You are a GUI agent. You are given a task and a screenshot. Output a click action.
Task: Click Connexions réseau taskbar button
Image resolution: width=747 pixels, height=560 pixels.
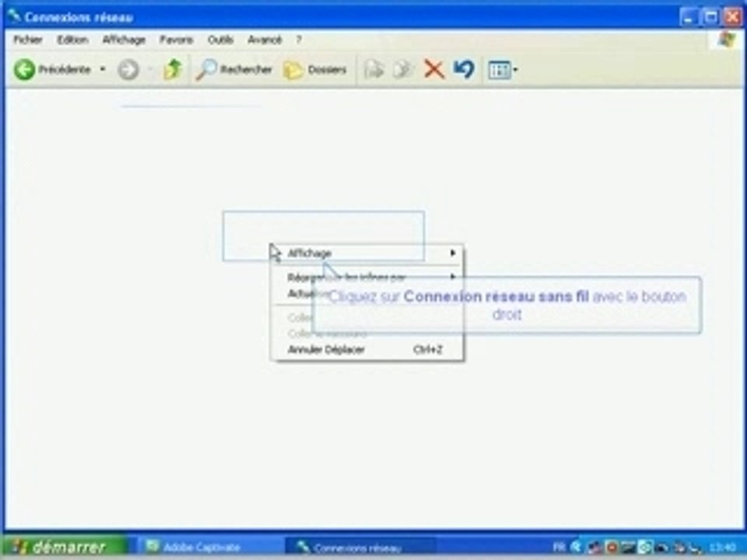(360, 548)
